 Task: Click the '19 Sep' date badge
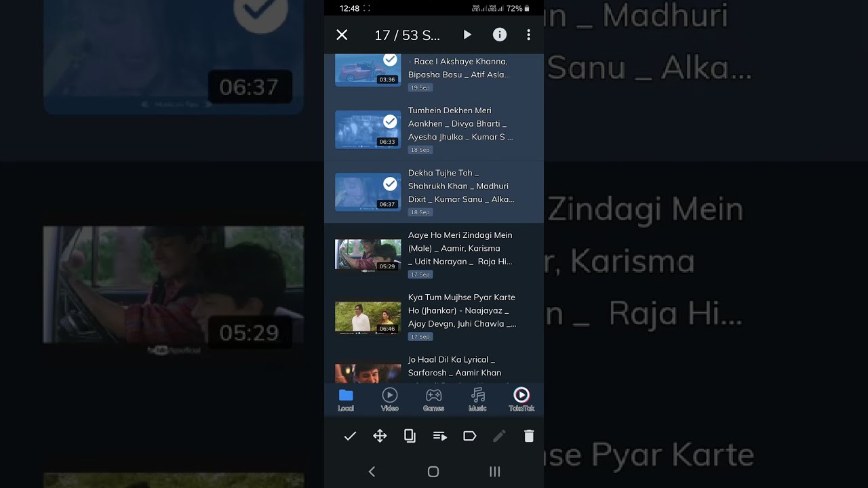pyautogui.click(x=420, y=87)
